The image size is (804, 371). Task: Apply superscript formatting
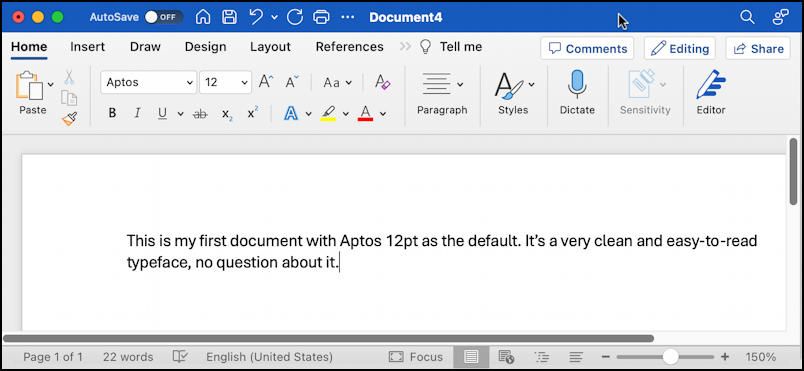pyautogui.click(x=252, y=113)
